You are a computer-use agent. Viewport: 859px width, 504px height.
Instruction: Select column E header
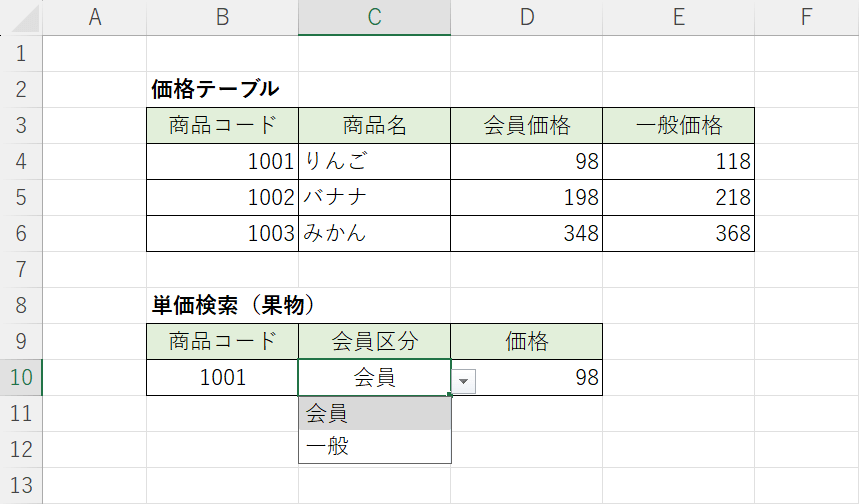point(678,17)
